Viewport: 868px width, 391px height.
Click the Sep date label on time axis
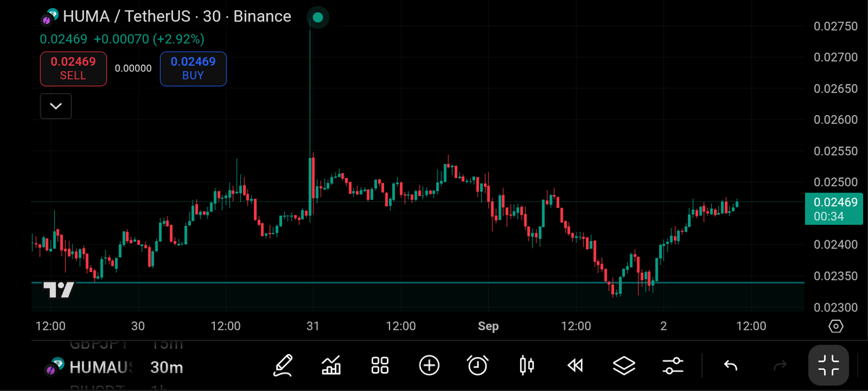[x=488, y=327]
